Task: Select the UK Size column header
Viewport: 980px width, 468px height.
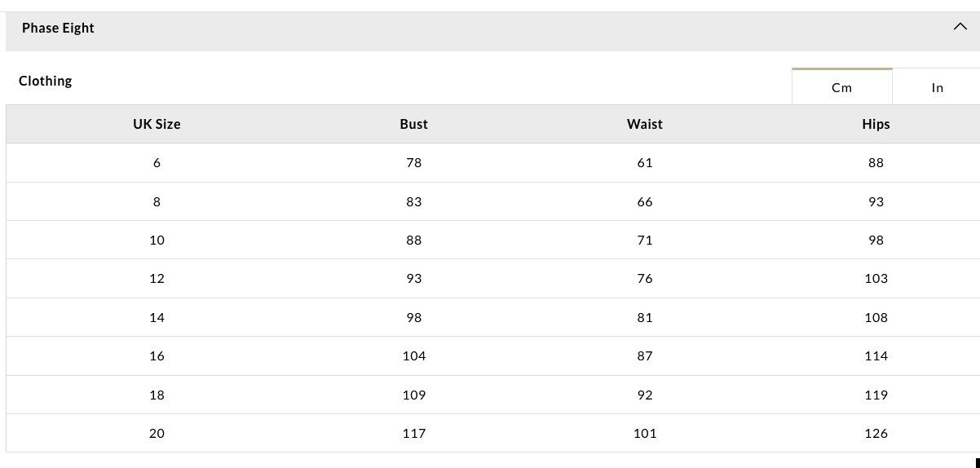Action: [157, 124]
